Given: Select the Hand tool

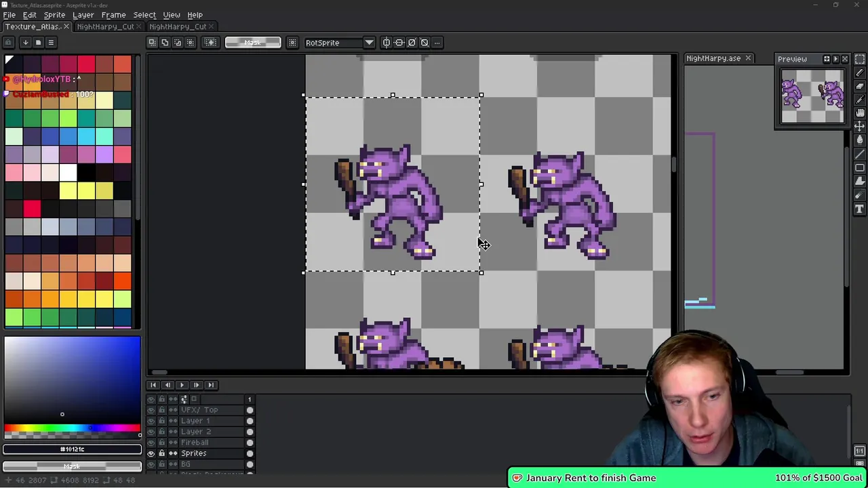Looking at the screenshot, I should 860,113.
